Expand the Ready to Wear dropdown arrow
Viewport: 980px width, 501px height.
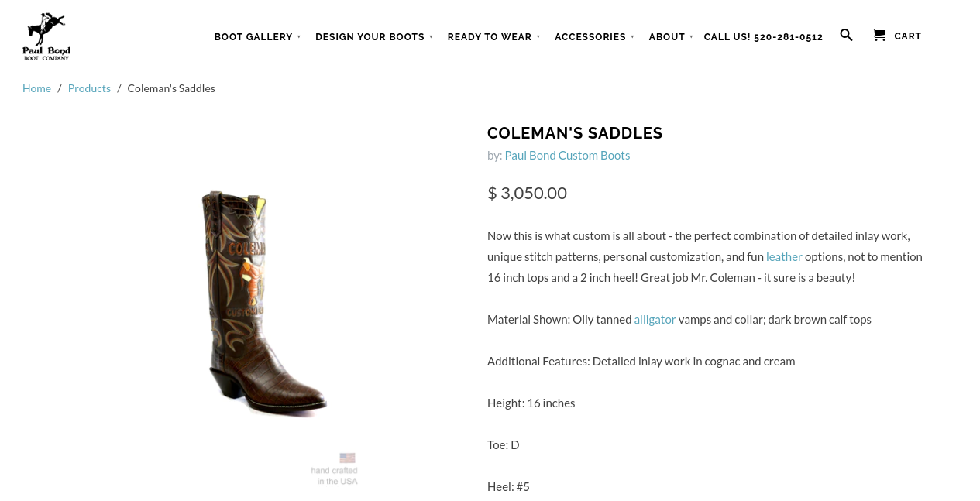pyautogui.click(x=538, y=37)
